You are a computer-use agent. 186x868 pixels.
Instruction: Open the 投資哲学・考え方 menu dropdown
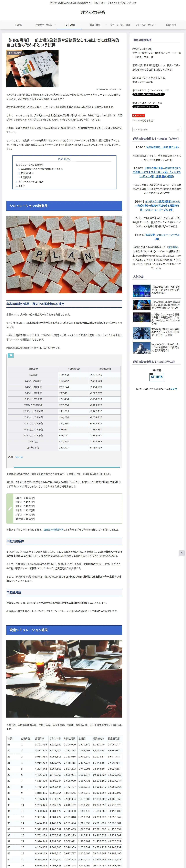pyautogui.click(x=44, y=25)
